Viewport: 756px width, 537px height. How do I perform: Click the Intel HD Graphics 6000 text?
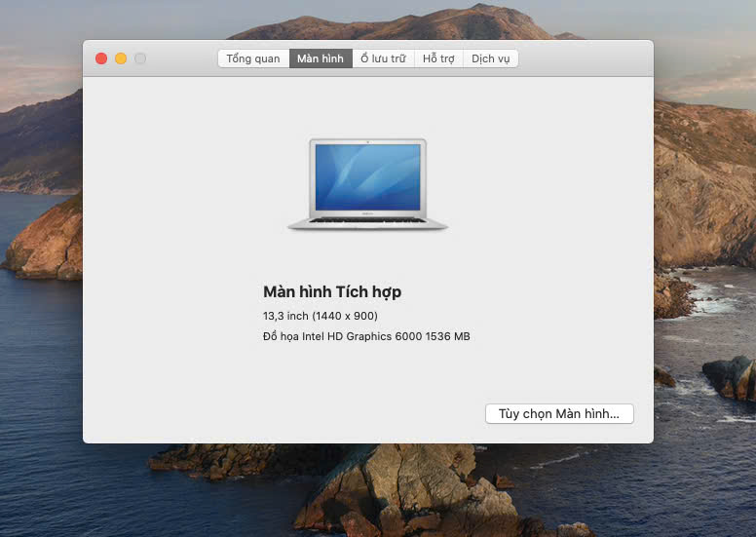pos(366,336)
